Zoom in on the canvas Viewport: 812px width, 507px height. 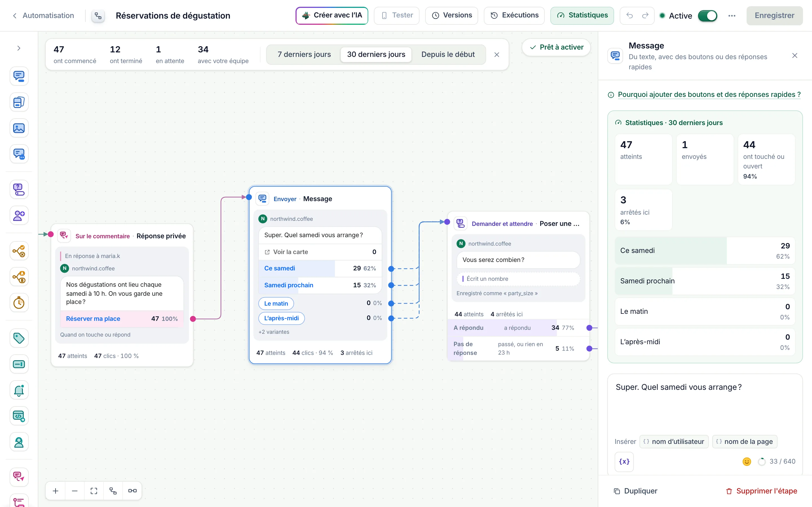tap(56, 491)
